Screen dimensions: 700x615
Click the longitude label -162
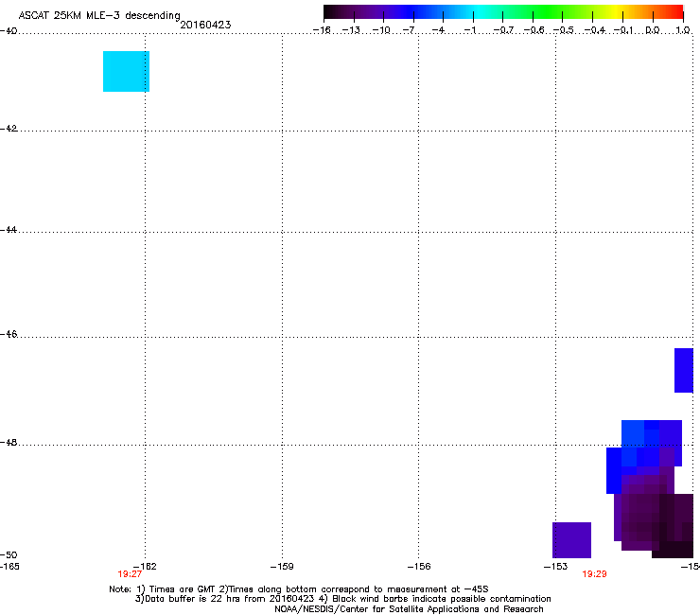145,567
